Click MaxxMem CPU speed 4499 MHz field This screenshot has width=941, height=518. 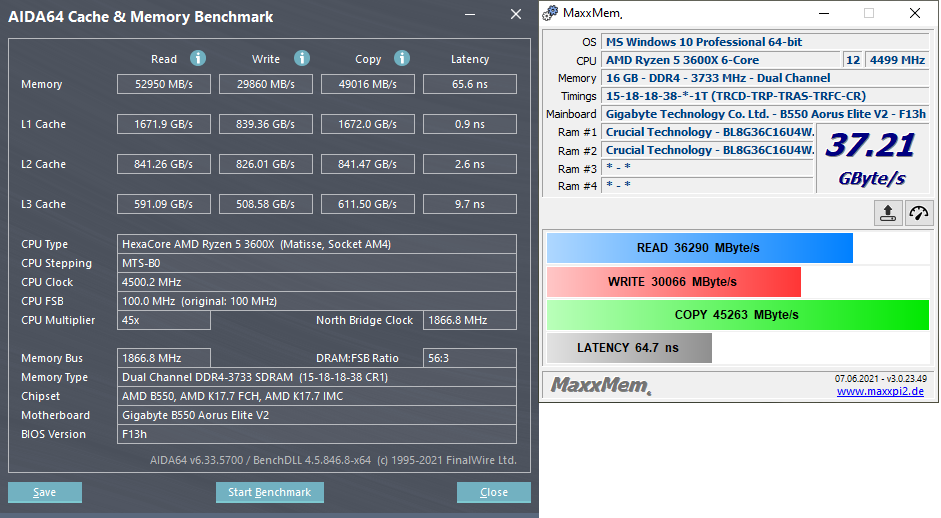click(897, 60)
